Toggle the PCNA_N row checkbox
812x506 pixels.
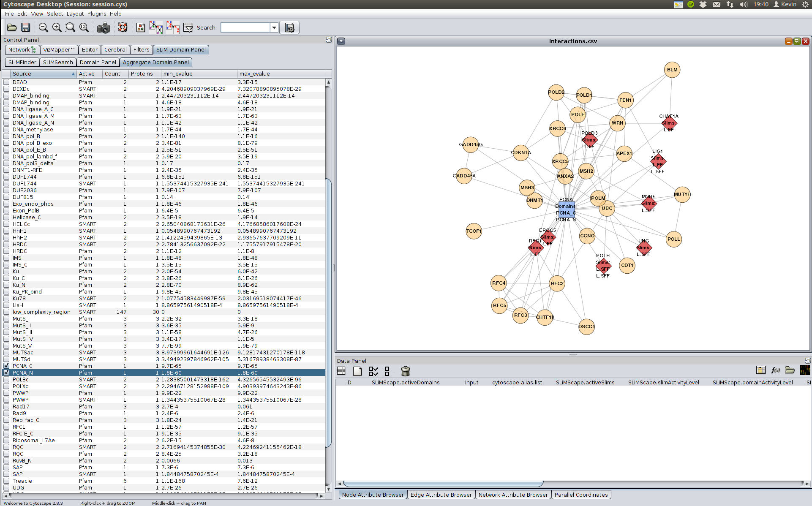coord(6,373)
